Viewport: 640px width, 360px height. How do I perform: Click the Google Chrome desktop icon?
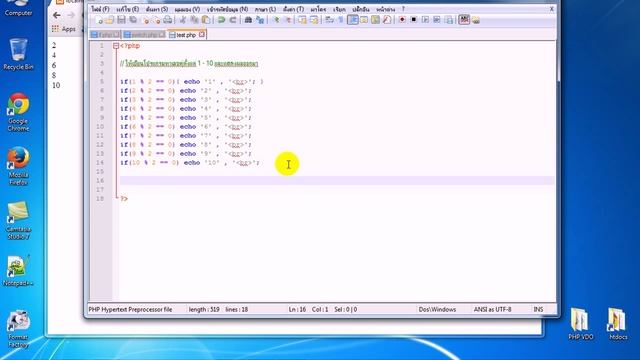pyautogui.click(x=18, y=112)
